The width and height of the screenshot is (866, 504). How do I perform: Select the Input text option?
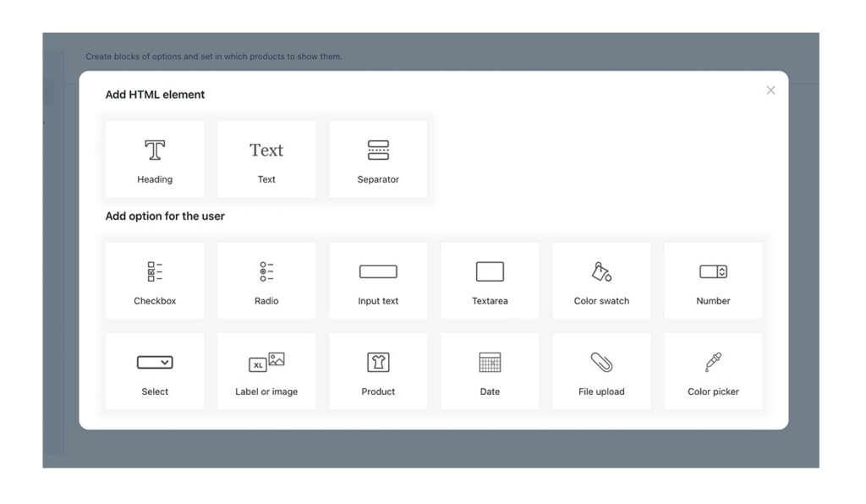378,281
